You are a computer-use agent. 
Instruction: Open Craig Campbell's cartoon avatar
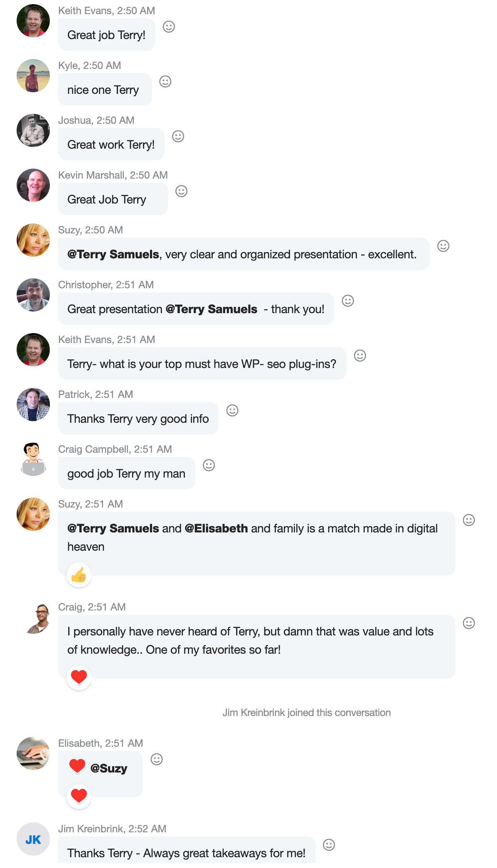(x=33, y=459)
